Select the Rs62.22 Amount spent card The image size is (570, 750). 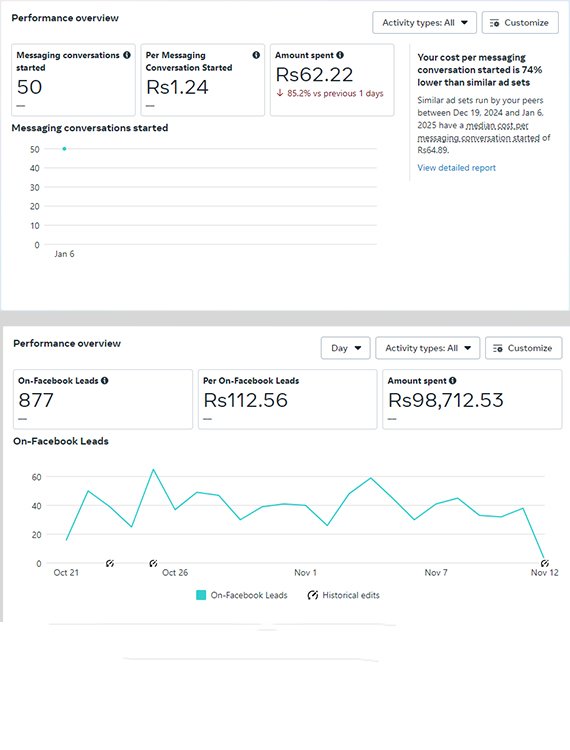coord(332,80)
